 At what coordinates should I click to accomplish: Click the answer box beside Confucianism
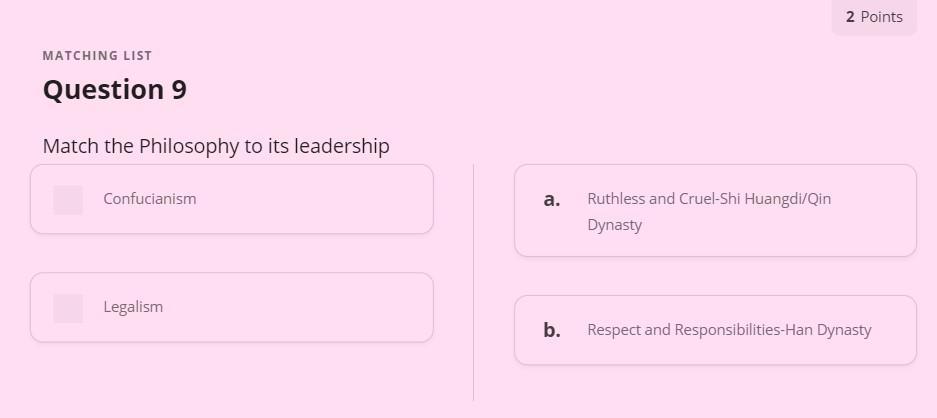point(68,200)
